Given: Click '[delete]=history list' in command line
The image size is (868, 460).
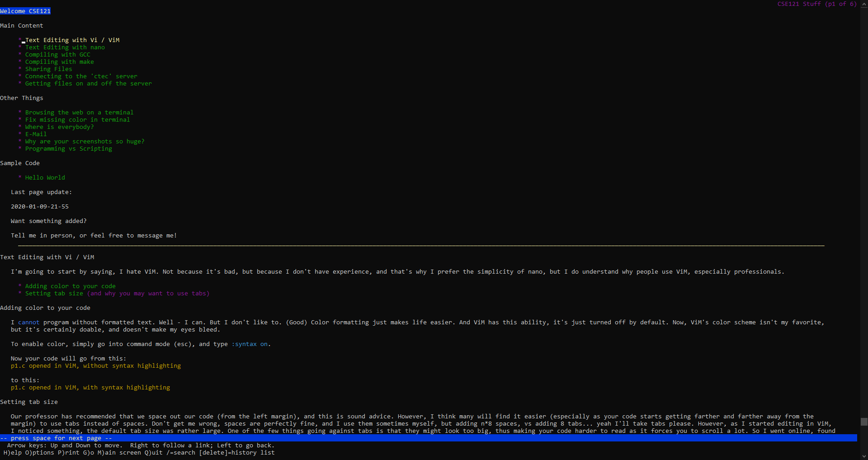Looking at the screenshot, I should click(237, 453).
